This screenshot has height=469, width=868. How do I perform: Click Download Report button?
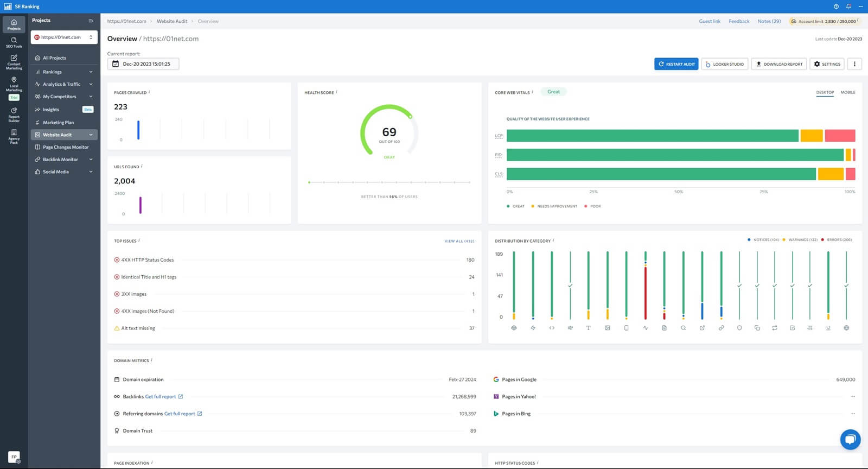click(x=779, y=64)
